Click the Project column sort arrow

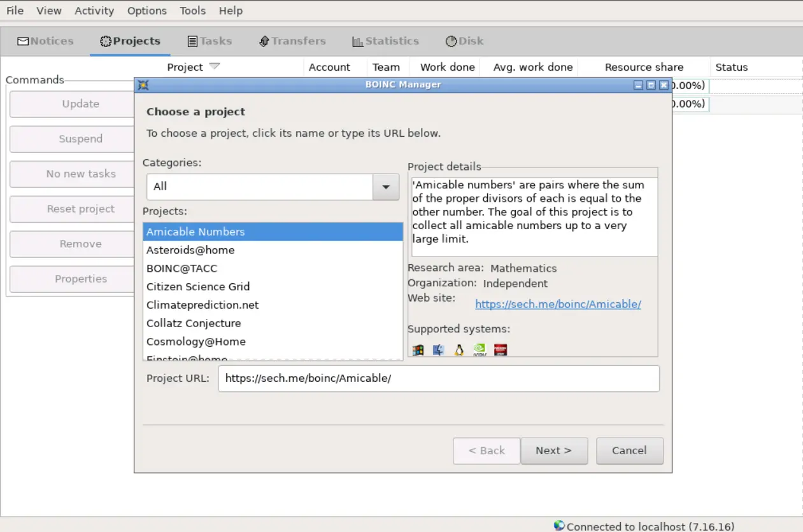(215, 66)
